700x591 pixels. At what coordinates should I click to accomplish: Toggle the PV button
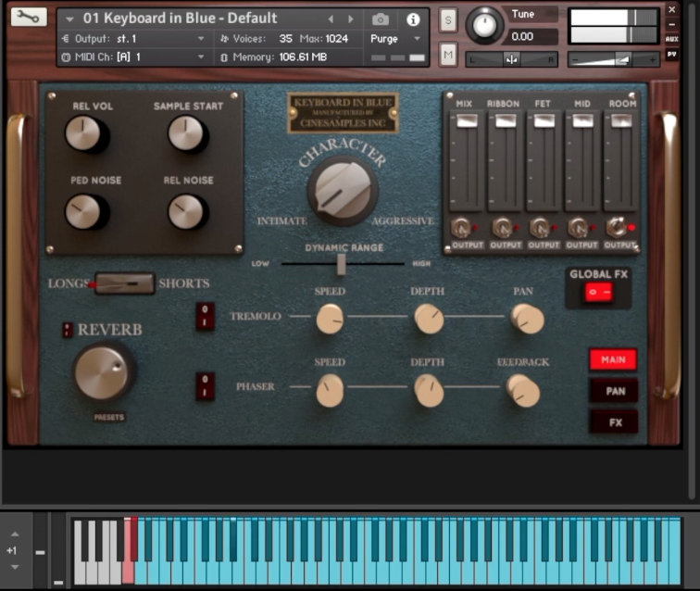coord(672,54)
